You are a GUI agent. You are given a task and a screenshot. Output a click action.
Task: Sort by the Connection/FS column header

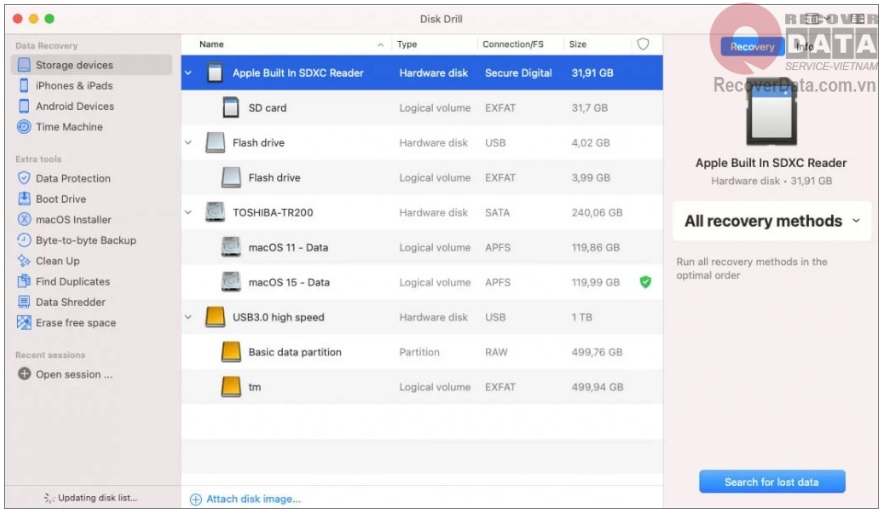[x=513, y=44]
